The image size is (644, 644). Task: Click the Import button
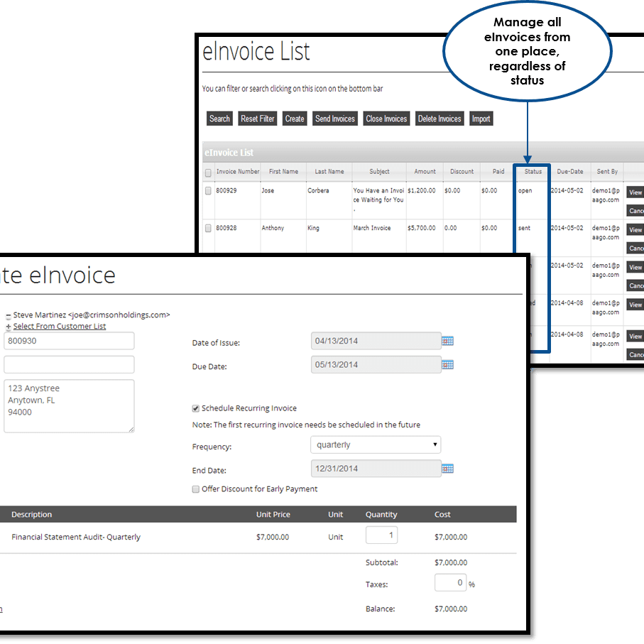(481, 118)
